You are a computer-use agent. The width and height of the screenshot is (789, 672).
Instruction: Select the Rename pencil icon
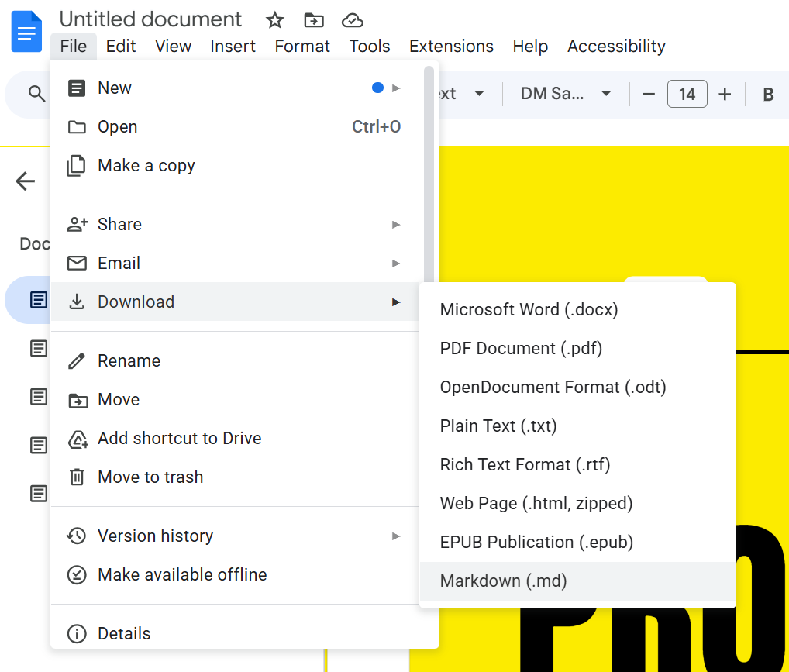coord(77,360)
